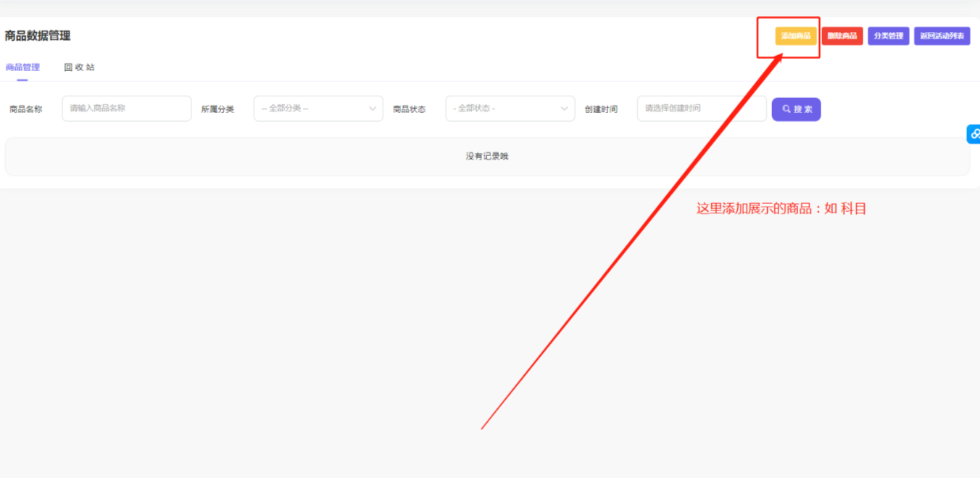Click the red 删除商品 button
Screen dimensions: 980x478
pos(842,35)
